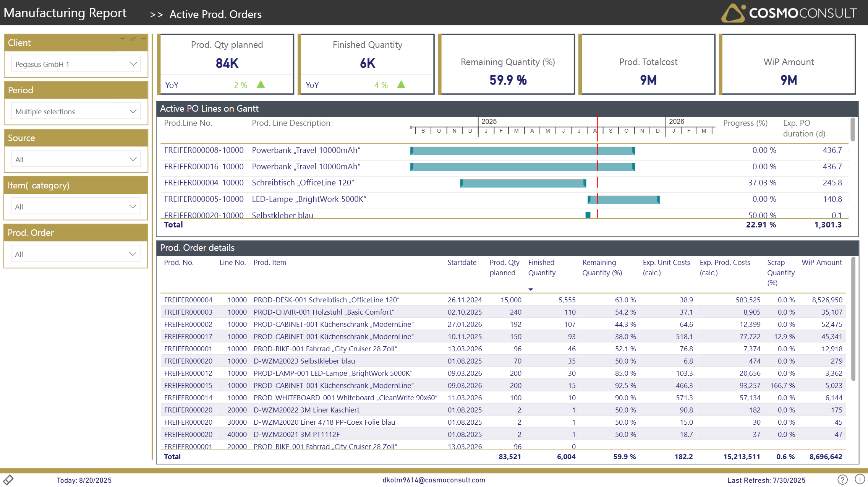This screenshot has width=868, height=487.
Task: Click green YoY arrow under Finished Quantity
Action: pyautogui.click(x=401, y=84)
